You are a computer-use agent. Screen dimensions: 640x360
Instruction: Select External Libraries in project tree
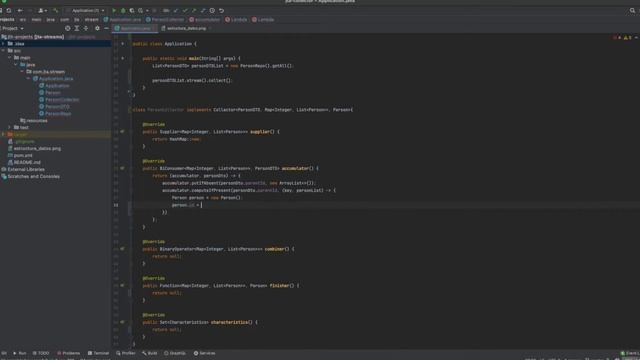click(x=23, y=169)
